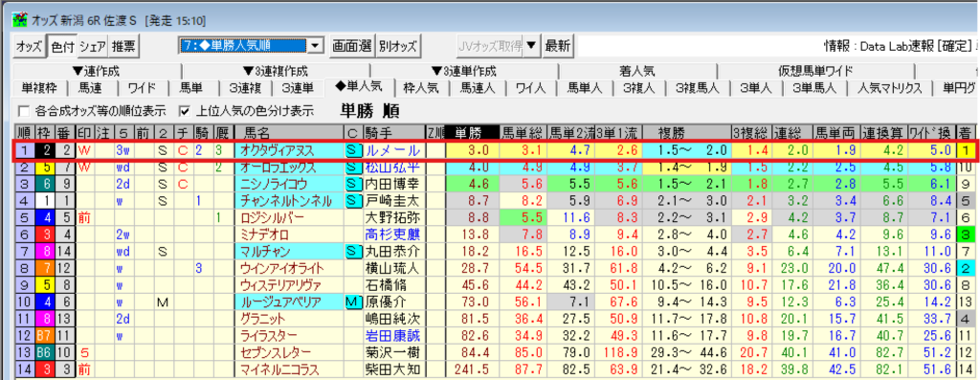Click the 連換算 column header
980x380 pixels.
[x=883, y=132]
